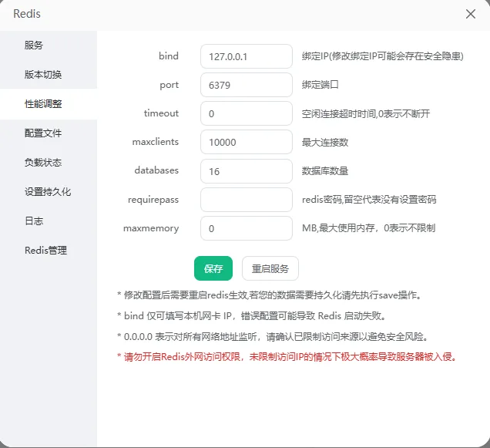
Task: Focus the maxclients input field
Action: click(247, 143)
